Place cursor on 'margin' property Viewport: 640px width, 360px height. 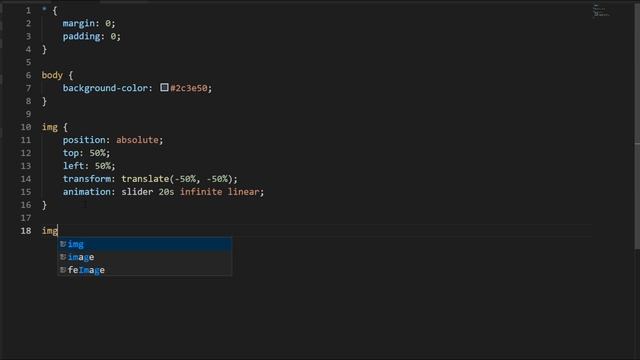click(79, 23)
